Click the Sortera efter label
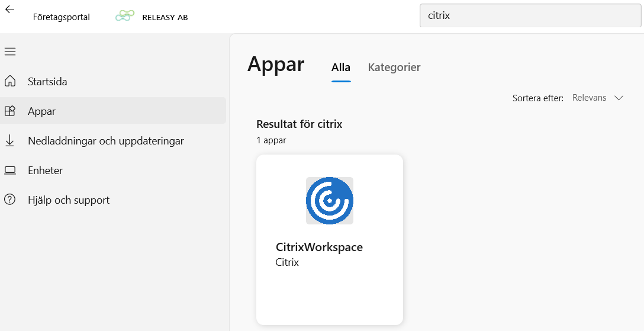 pyautogui.click(x=538, y=98)
